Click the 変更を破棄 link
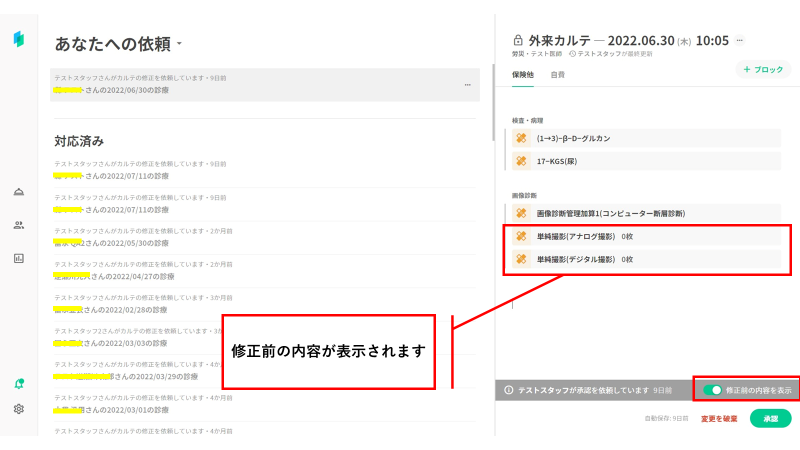The width and height of the screenshot is (800, 450). (719, 418)
